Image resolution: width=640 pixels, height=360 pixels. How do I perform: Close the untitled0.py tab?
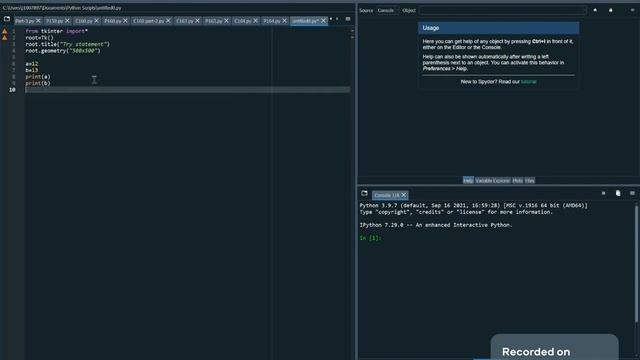pos(323,20)
